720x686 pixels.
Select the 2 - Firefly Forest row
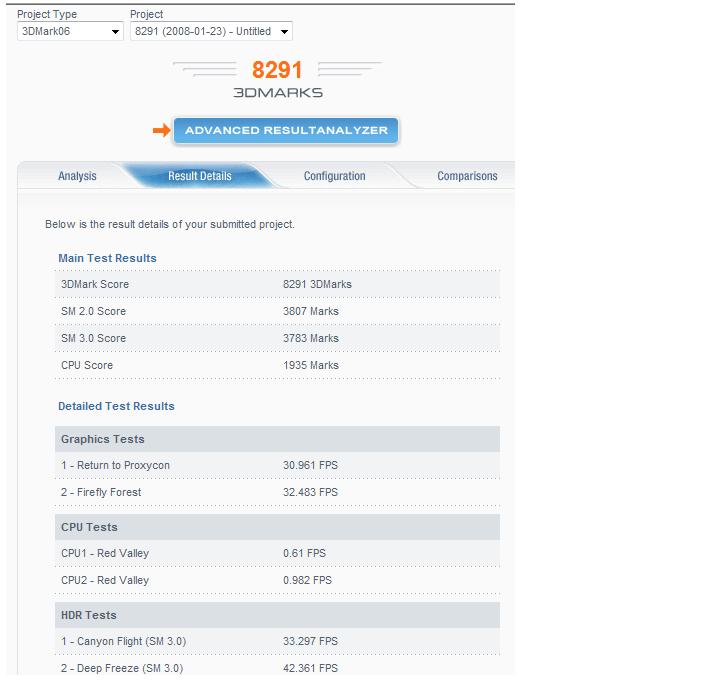click(x=277, y=493)
